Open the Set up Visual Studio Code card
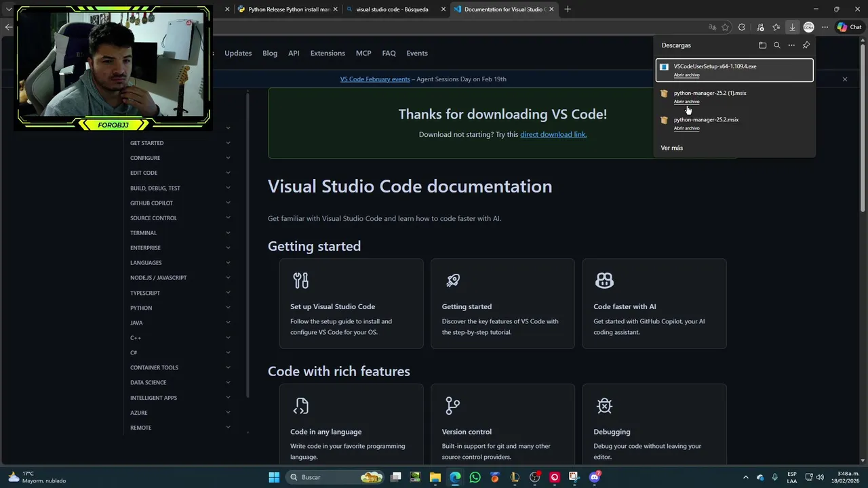868x488 pixels. (x=351, y=303)
